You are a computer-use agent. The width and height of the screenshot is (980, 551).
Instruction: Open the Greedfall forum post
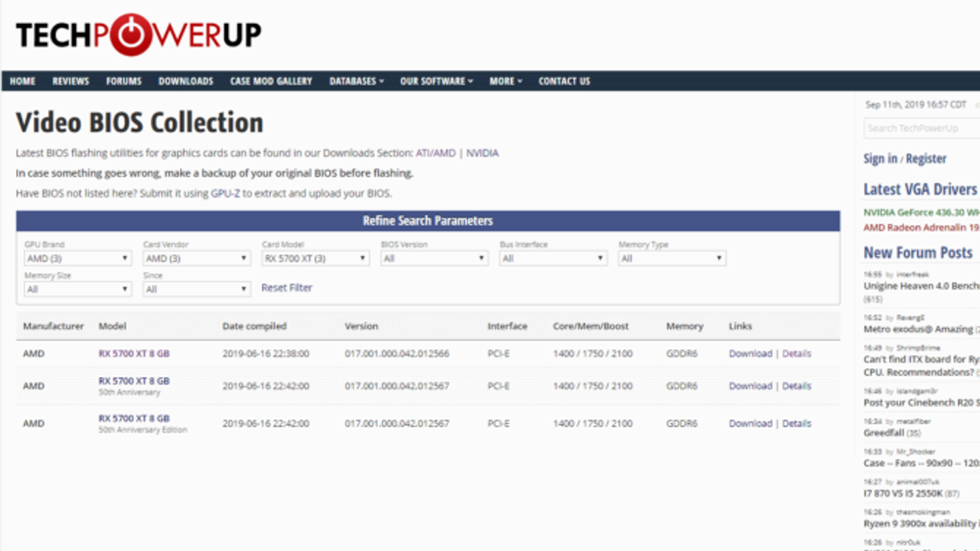[x=884, y=433]
